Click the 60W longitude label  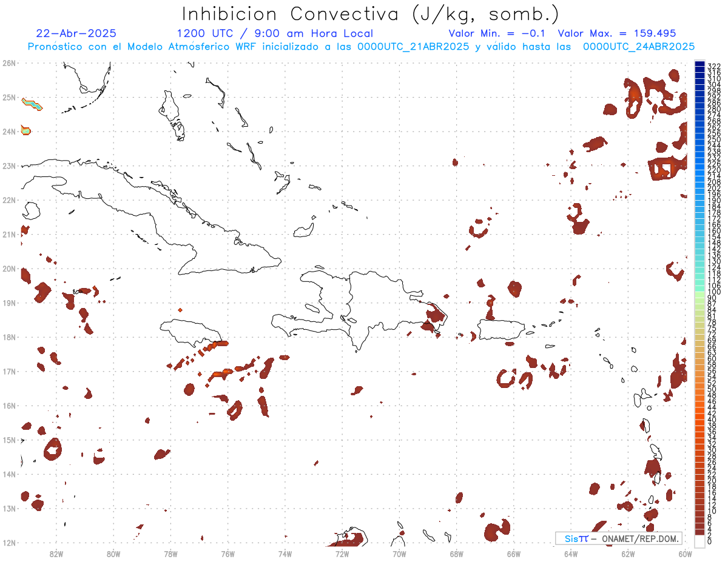(685, 553)
